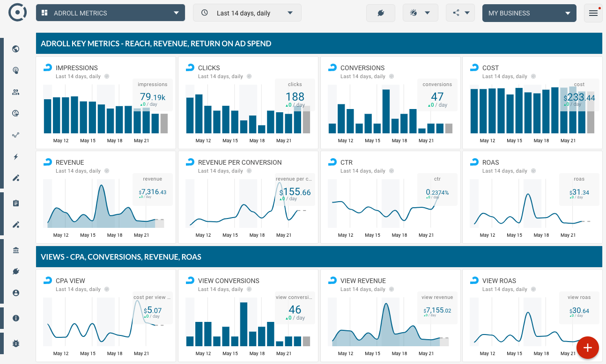
Task: Open the bug report icon in sidebar
Action: coord(16,343)
